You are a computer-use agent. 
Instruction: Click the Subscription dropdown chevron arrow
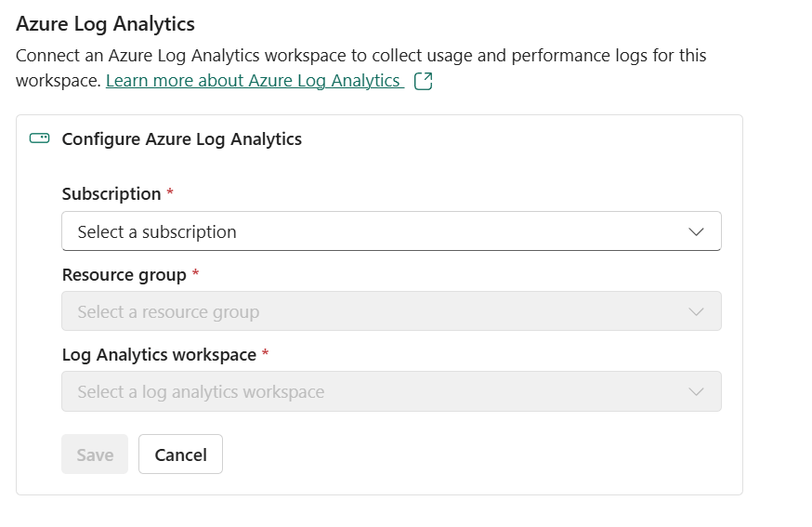697,231
